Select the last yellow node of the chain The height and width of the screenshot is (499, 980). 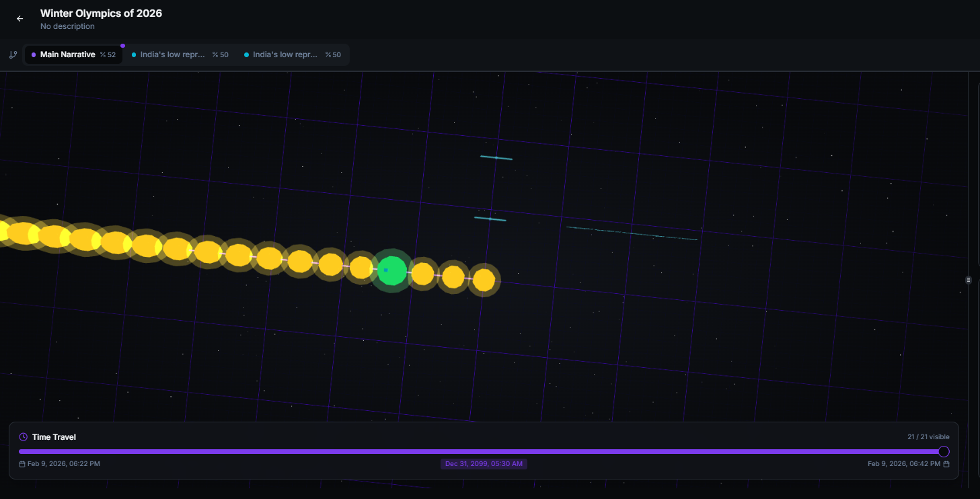click(x=484, y=280)
